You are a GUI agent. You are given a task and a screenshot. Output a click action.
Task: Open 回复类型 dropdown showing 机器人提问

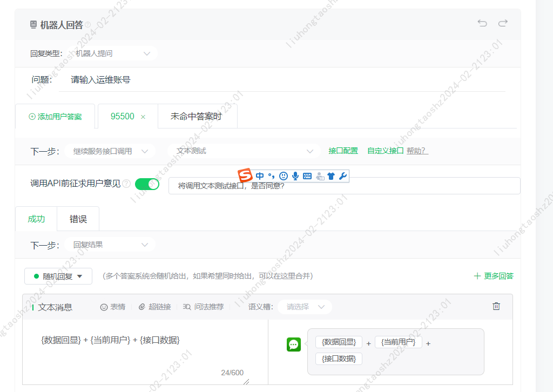(111, 53)
